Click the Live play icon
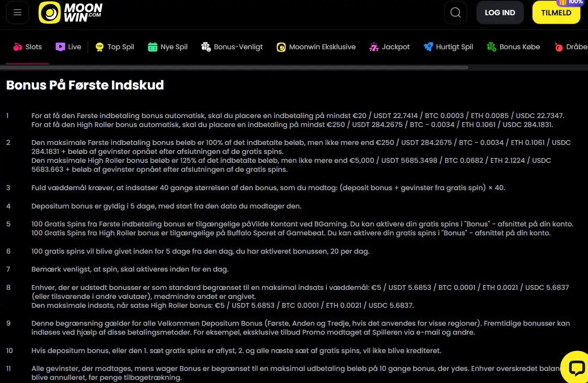588x383 pixels. (60, 47)
